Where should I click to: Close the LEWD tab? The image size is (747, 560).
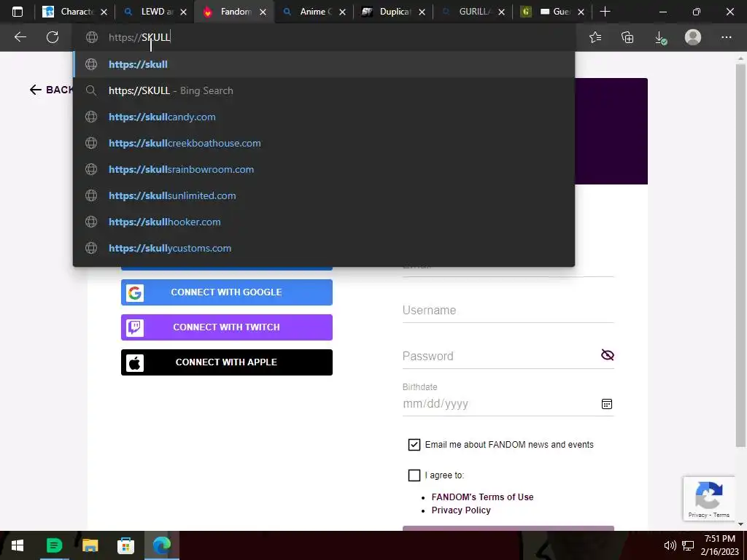[x=183, y=12]
